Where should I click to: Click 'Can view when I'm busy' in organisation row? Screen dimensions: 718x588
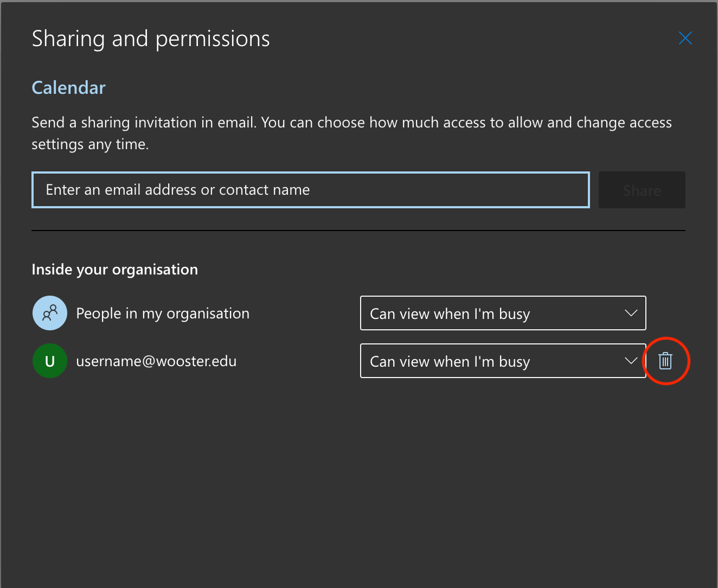[x=450, y=314]
